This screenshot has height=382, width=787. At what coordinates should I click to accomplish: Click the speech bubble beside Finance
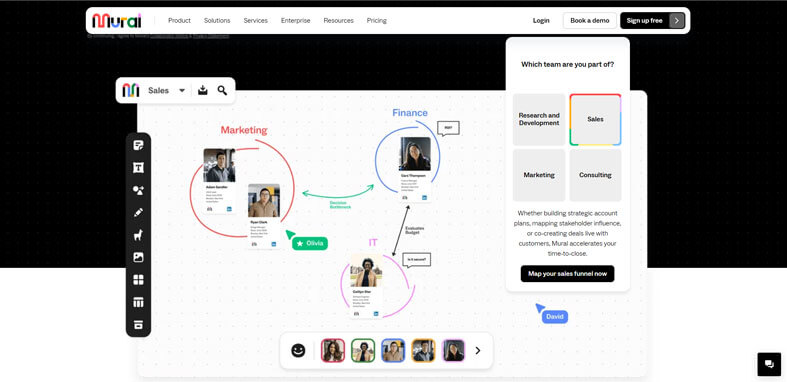[448, 128]
